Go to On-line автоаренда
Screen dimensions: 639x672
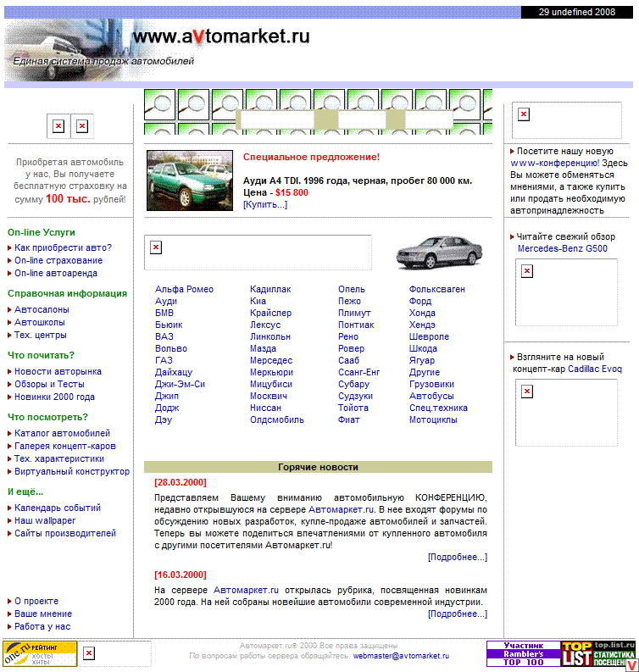point(56,274)
